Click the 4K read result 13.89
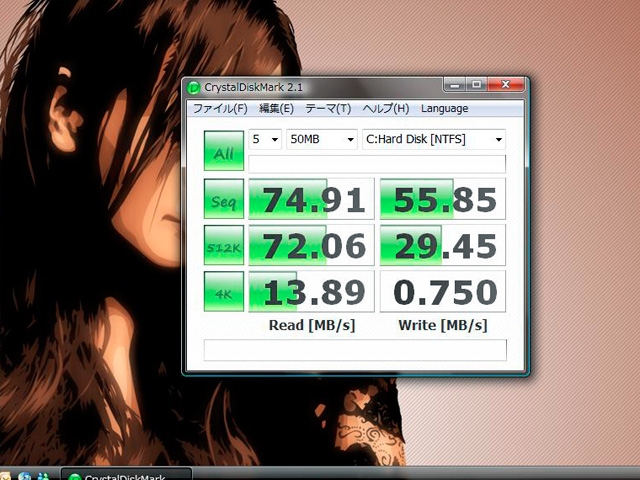Image resolution: width=640 pixels, height=480 pixels. [x=311, y=291]
